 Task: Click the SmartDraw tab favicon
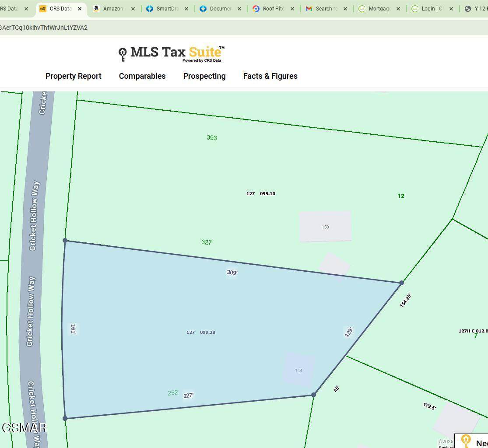150,9
